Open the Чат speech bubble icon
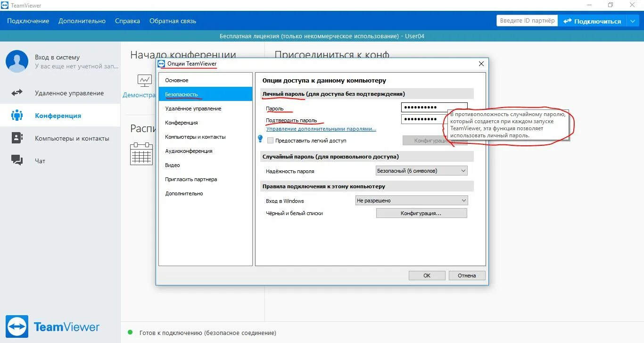This screenshot has height=343, width=644. [17, 160]
